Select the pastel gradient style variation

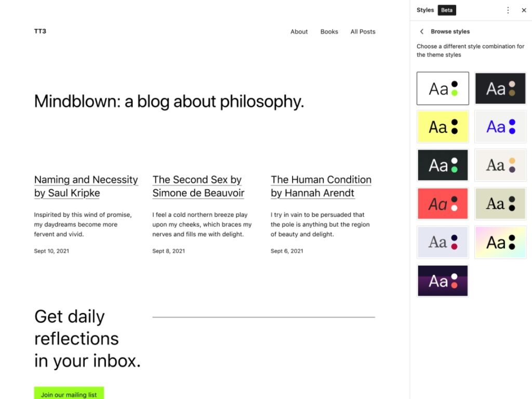[x=500, y=242]
